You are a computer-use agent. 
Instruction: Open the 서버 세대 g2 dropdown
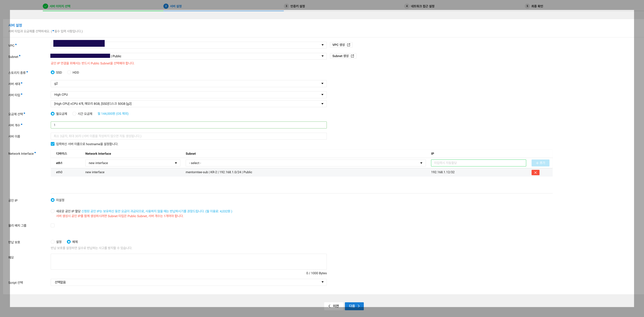click(x=188, y=84)
